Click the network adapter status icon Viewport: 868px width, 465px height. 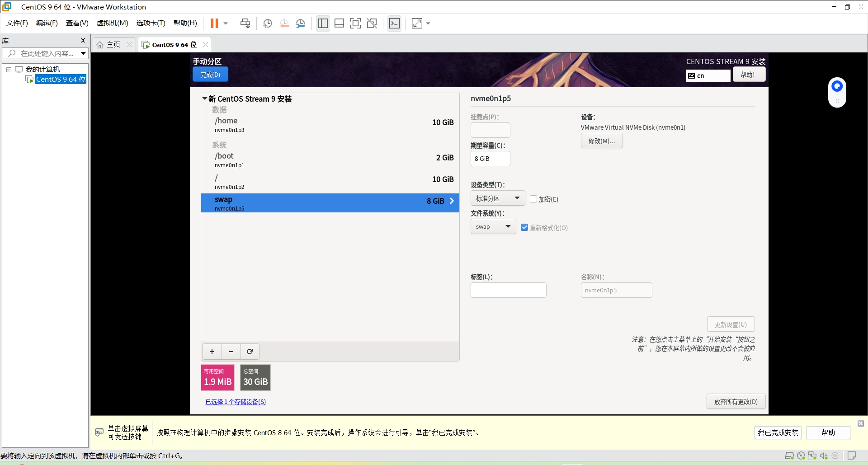pyautogui.click(x=812, y=456)
